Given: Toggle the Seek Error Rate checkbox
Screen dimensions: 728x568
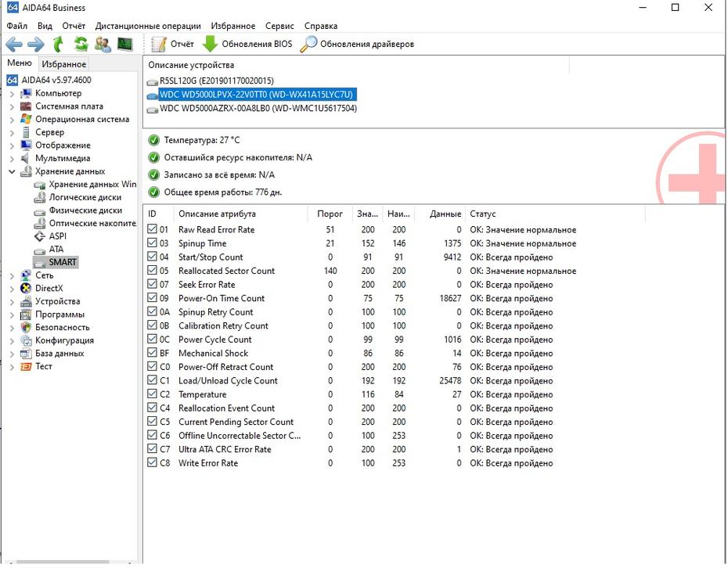Looking at the screenshot, I should pos(152,284).
